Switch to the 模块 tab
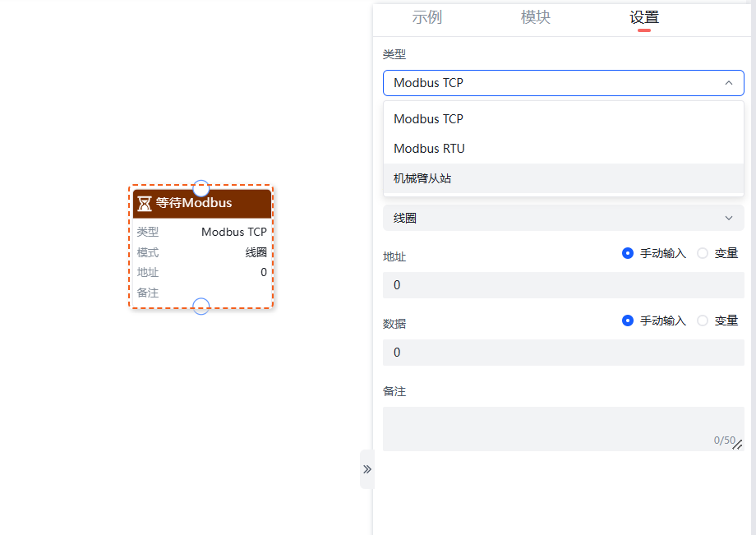The image size is (756, 535). [x=535, y=16]
